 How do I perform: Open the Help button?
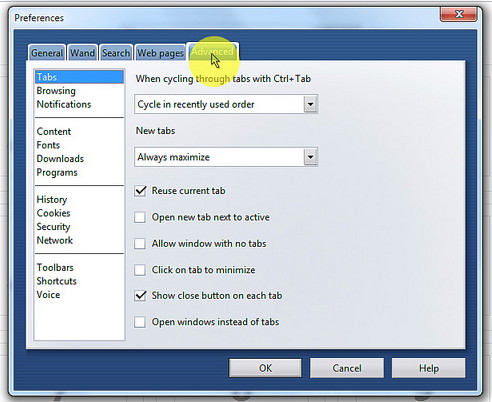point(429,368)
